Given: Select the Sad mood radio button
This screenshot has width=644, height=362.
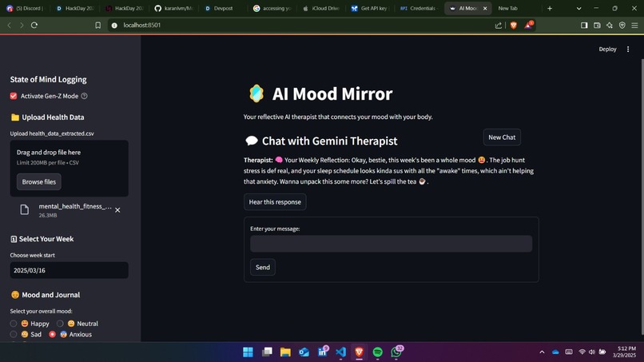Looking at the screenshot, I should coord(14,335).
